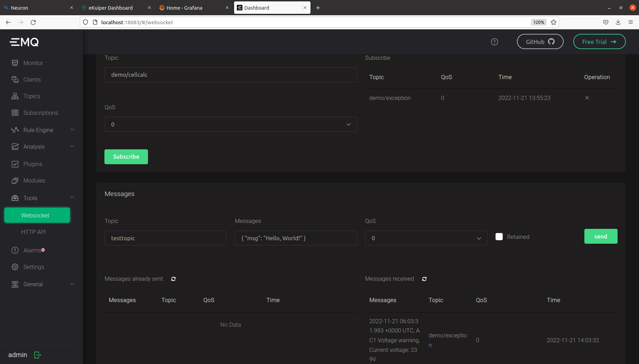639x364 pixels.
Task: Open the Monitor page
Action: [33, 63]
